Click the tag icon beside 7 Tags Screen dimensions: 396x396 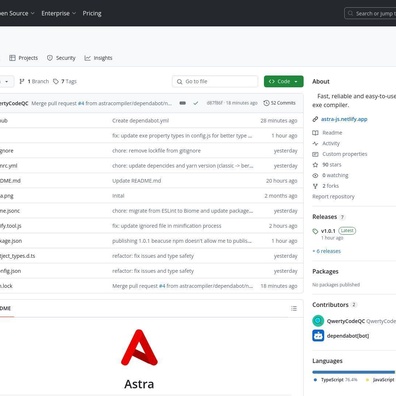pyautogui.click(x=56, y=81)
